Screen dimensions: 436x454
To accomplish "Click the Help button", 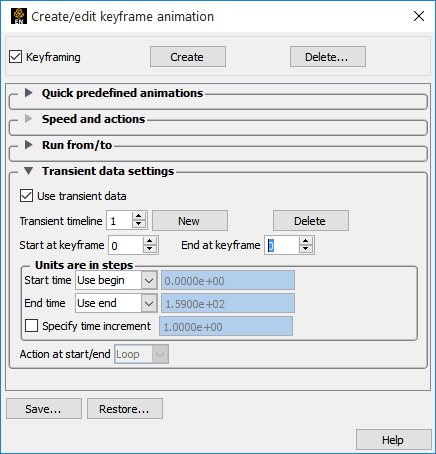I will (393, 440).
